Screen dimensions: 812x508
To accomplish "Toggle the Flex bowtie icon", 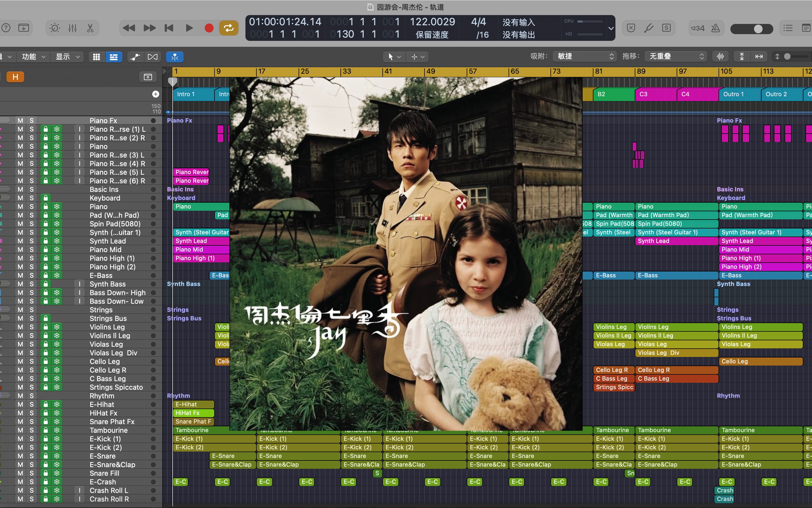I will 153,57.
